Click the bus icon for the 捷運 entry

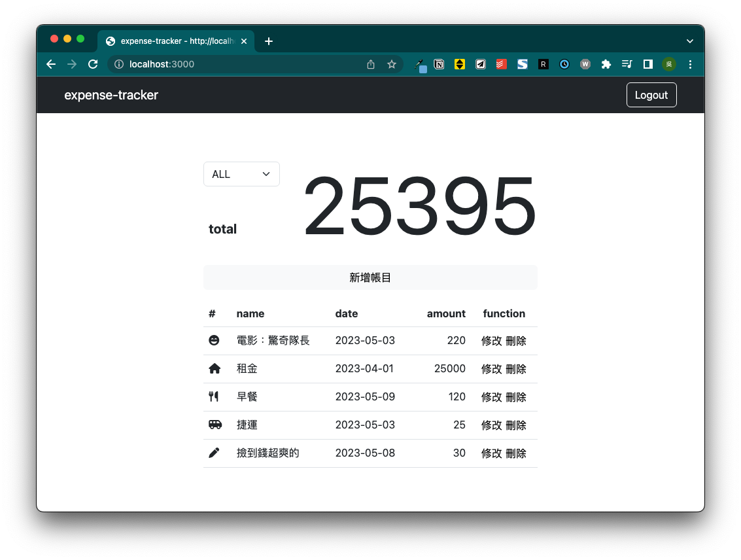pos(215,425)
